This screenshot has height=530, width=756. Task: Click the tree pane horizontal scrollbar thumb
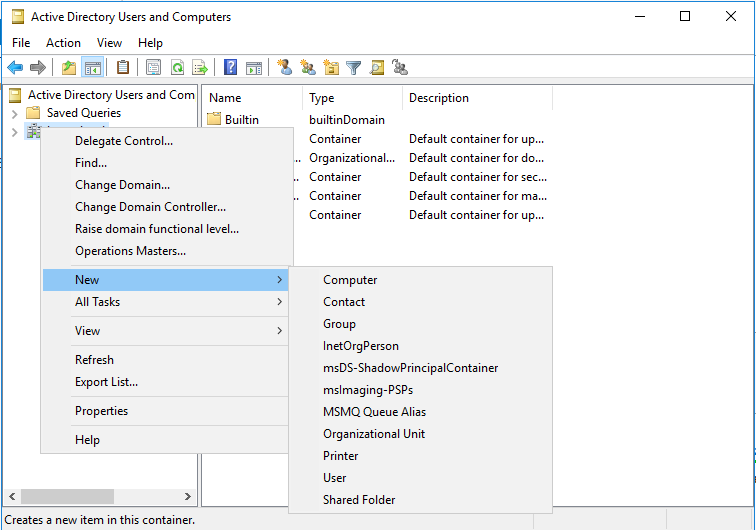tap(68, 496)
